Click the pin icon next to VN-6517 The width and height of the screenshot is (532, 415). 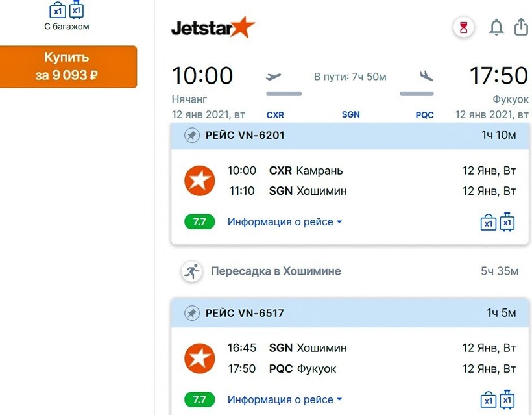point(191,313)
